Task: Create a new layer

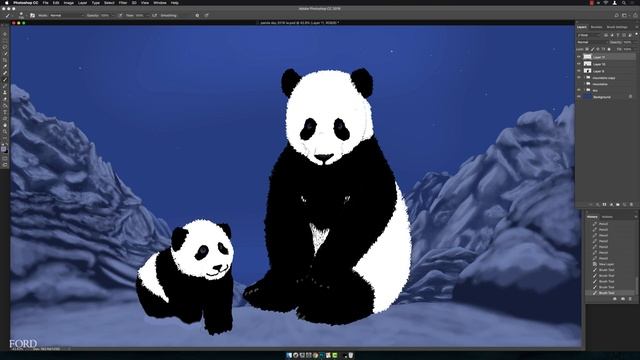Action: 624,204
